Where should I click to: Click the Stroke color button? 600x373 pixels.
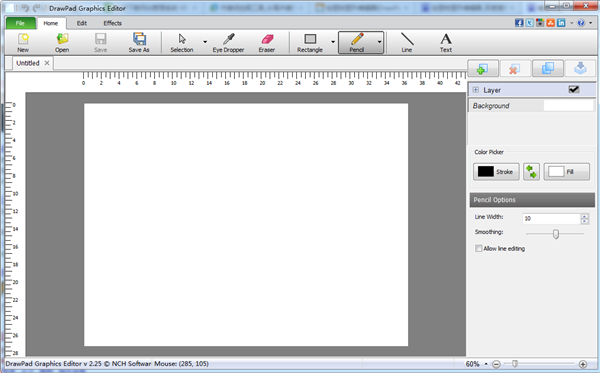(496, 172)
